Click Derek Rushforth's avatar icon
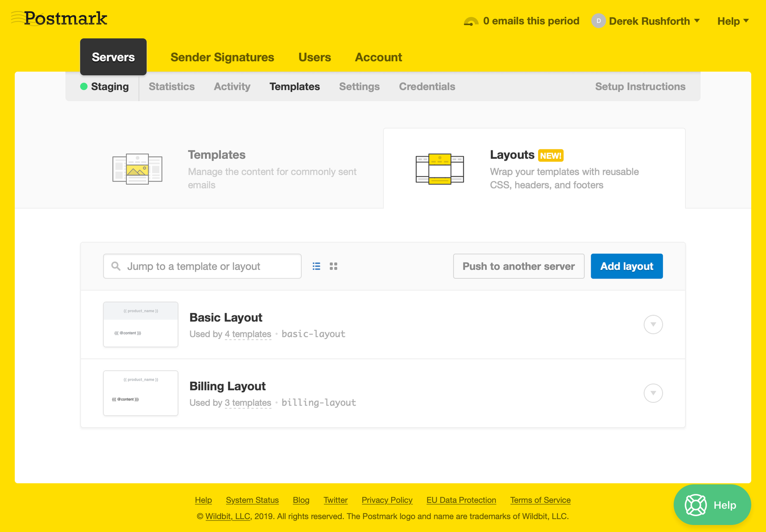The image size is (766, 532). click(x=598, y=21)
